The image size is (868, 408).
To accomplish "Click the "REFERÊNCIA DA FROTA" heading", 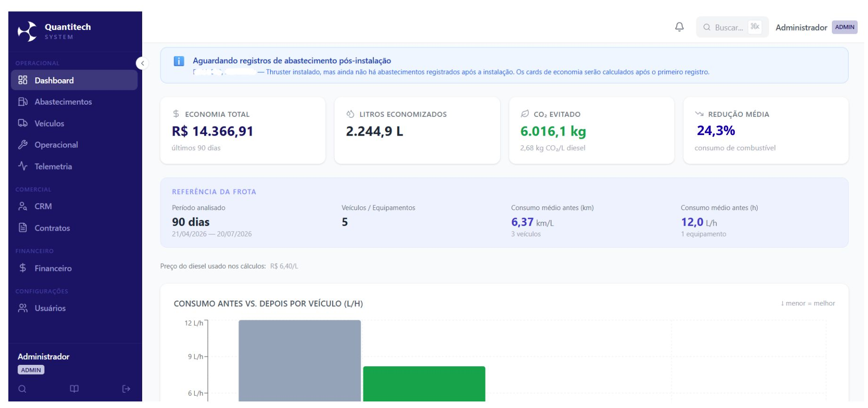I will 214,192.
